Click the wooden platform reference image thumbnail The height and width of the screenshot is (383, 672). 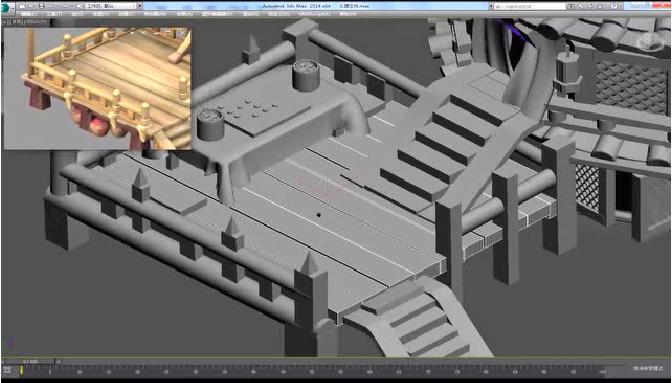(x=97, y=89)
